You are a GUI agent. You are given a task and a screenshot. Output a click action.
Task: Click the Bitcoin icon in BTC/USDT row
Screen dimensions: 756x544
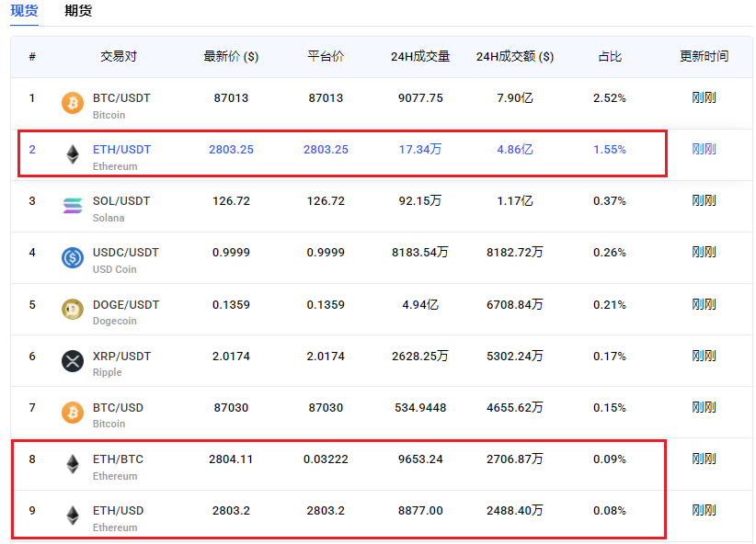click(72, 103)
